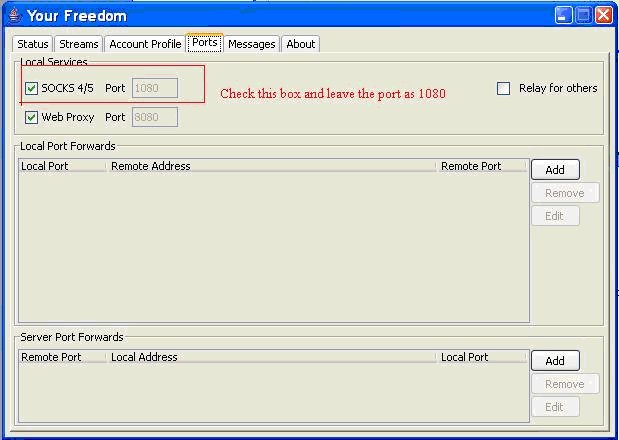Click Remote Port header in Local Port Forwards
Screen dimensions: 619x440
coord(483,166)
